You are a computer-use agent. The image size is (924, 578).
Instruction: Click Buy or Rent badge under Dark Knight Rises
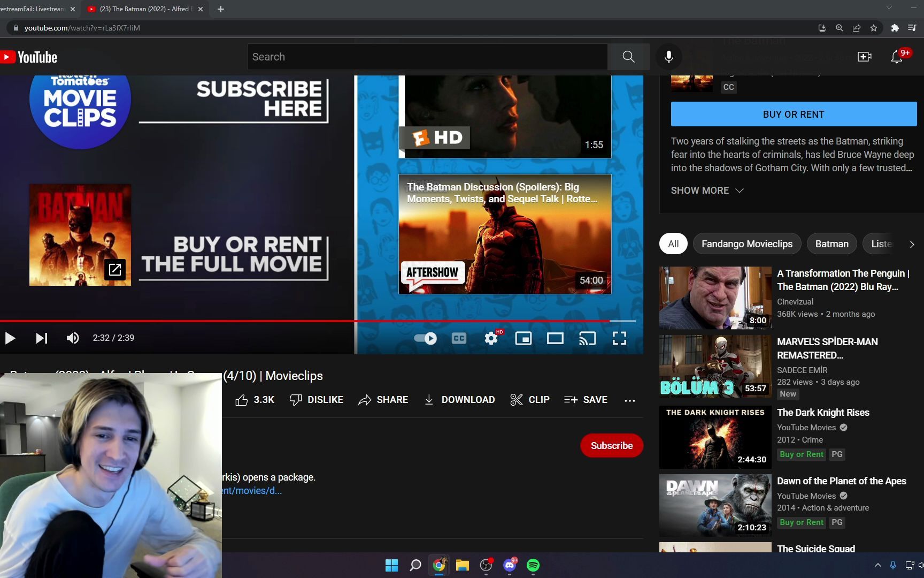coord(801,454)
